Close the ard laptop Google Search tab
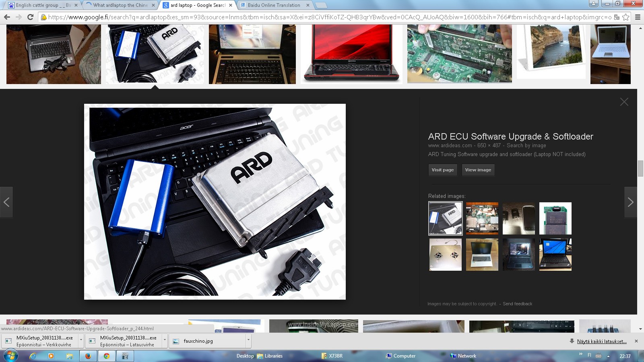The height and width of the screenshot is (362, 644). (x=231, y=5)
